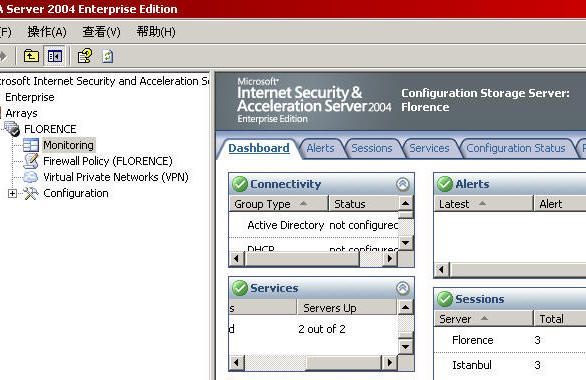Collapse the Services panel with chevron button
Screen dimensions: 586x380
(x=403, y=288)
